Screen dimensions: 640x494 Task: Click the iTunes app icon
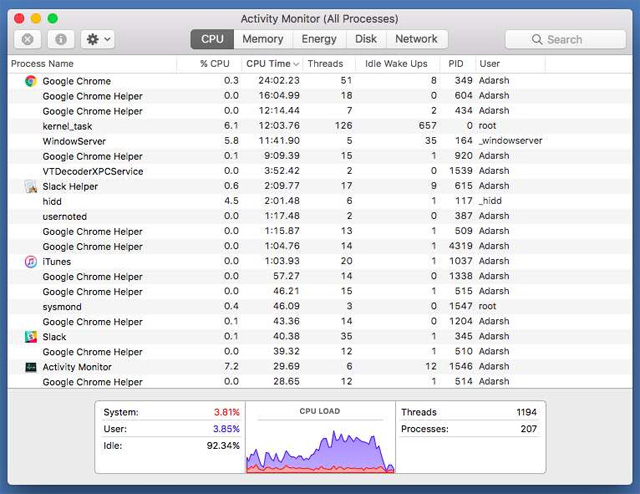click(x=31, y=261)
